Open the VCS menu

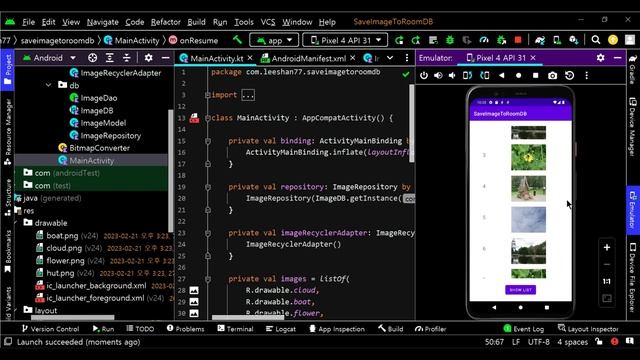tap(268, 22)
